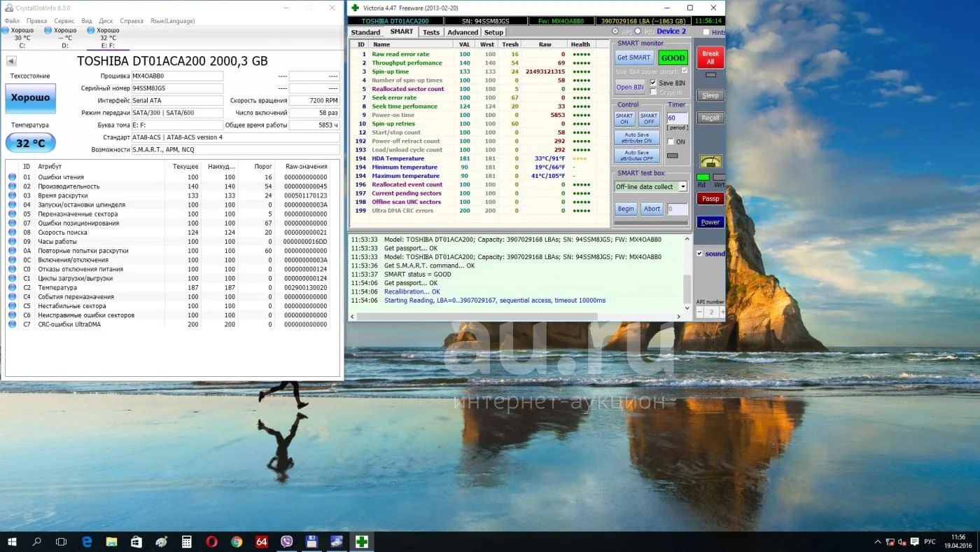Click Auto Save attributes ON button
The image size is (980, 552).
coord(637,137)
